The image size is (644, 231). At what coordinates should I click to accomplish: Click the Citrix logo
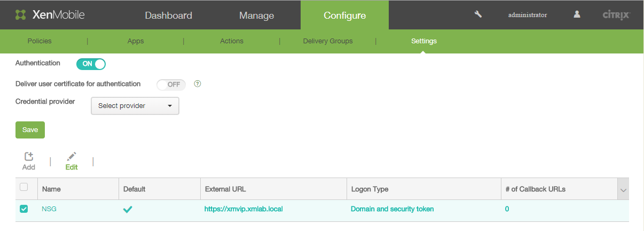coord(616,15)
